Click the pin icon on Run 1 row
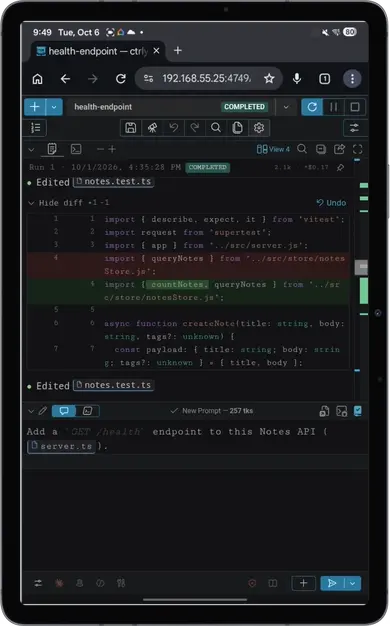 click(341, 167)
